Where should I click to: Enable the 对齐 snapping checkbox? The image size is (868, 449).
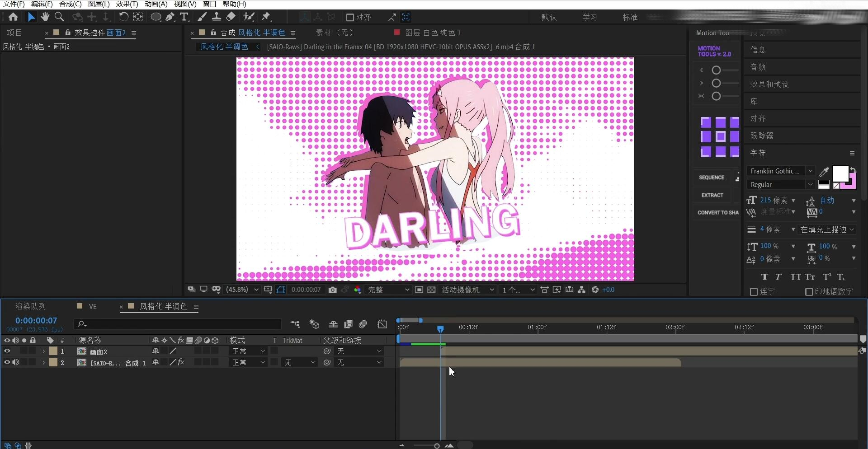pos(350,18)
